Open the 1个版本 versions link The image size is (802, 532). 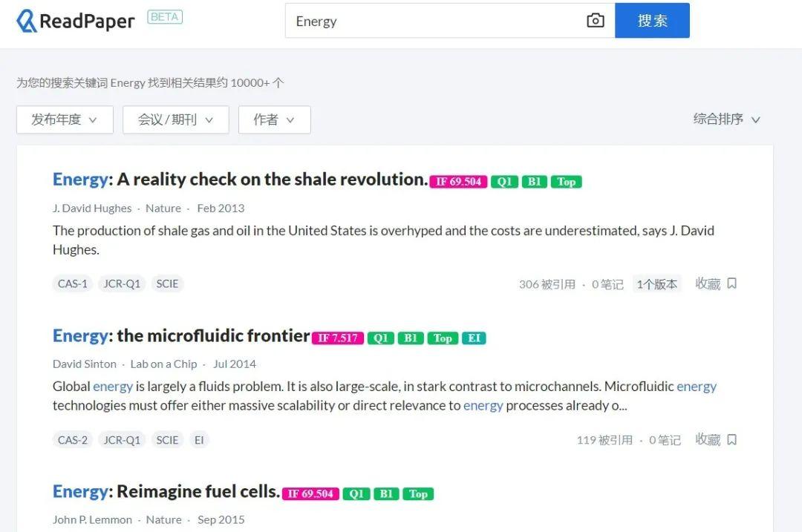[657, 283]
